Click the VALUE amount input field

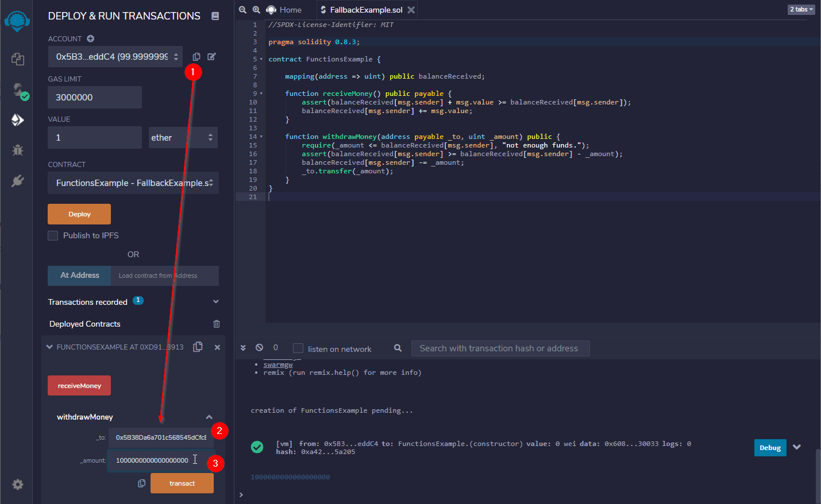pos(95,138)
